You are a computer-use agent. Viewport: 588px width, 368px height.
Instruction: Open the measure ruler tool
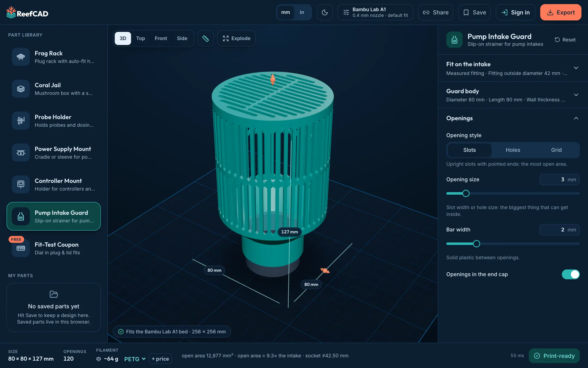coord(206,38)
